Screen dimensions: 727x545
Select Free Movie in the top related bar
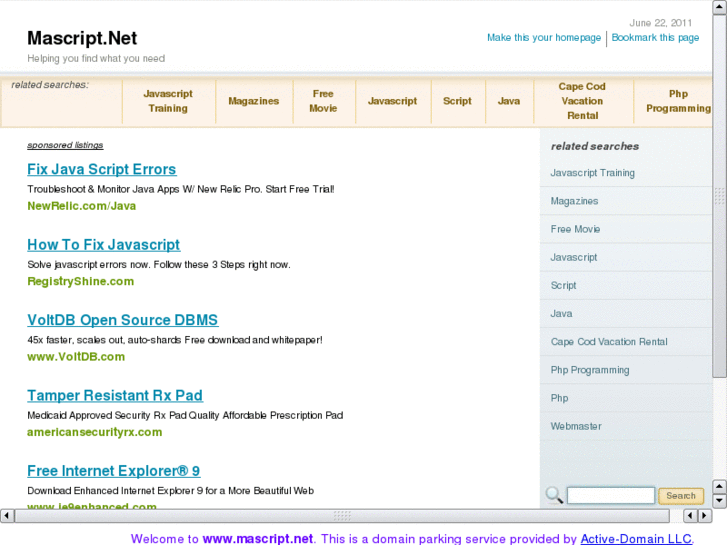(323, 101)
